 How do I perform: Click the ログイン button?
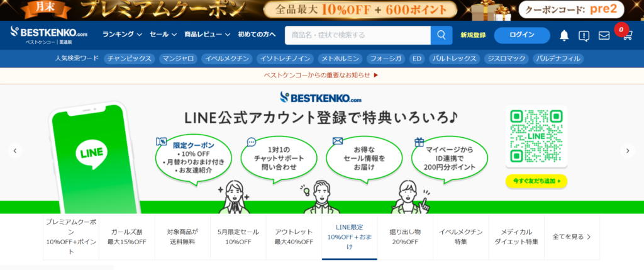522,35
